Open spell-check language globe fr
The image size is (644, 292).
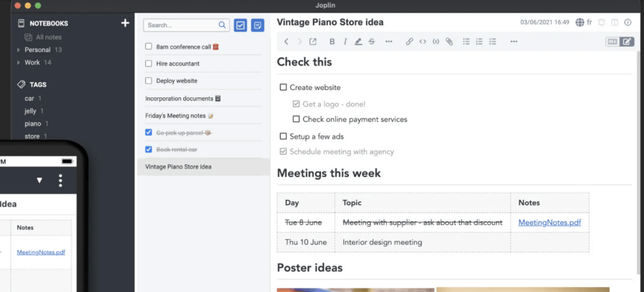click(x=584, y=22)
